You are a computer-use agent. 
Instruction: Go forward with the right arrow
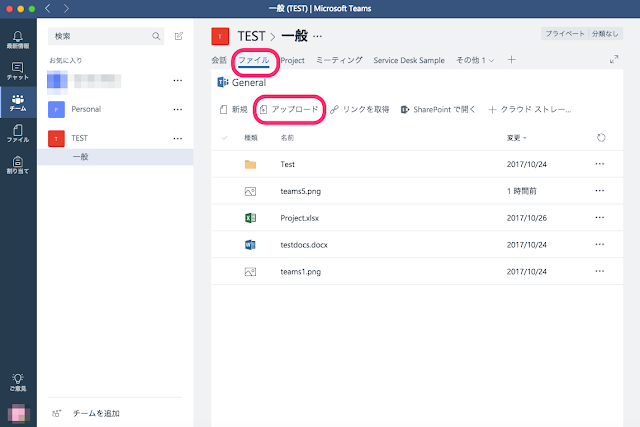[x=66, y=8]
